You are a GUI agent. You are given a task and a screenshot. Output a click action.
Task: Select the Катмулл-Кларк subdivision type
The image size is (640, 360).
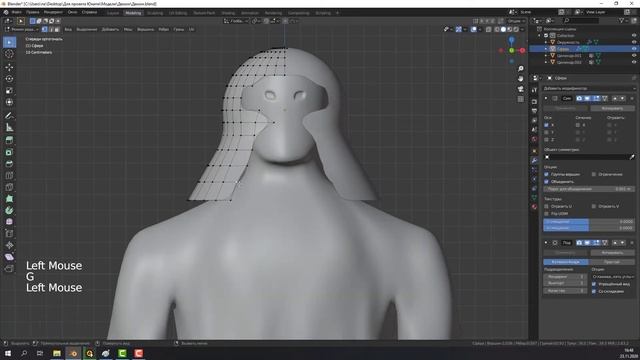[x=566, y=262]
